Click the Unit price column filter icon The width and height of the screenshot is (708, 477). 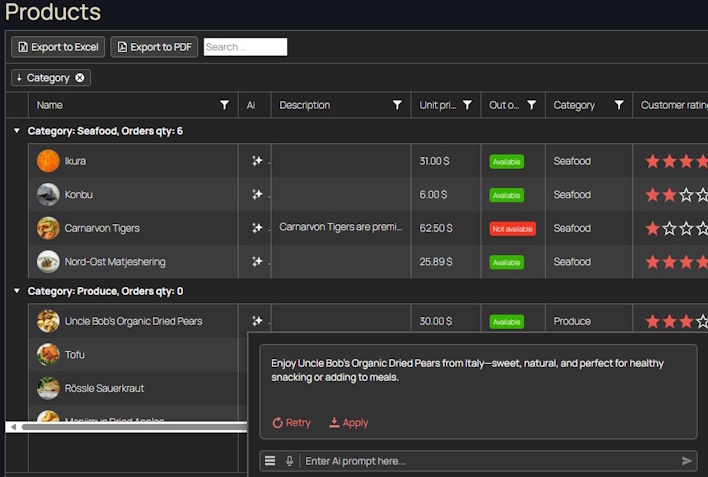click(467, 105)
